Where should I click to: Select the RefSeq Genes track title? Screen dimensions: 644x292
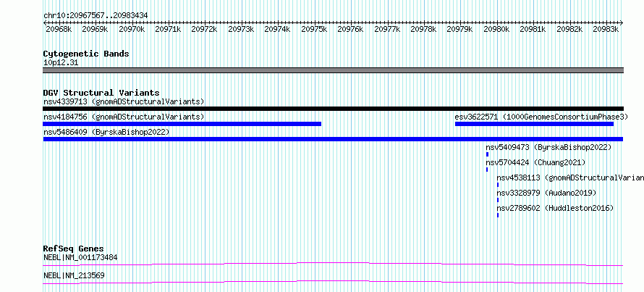pyautogui.click(x=74, y=249)
